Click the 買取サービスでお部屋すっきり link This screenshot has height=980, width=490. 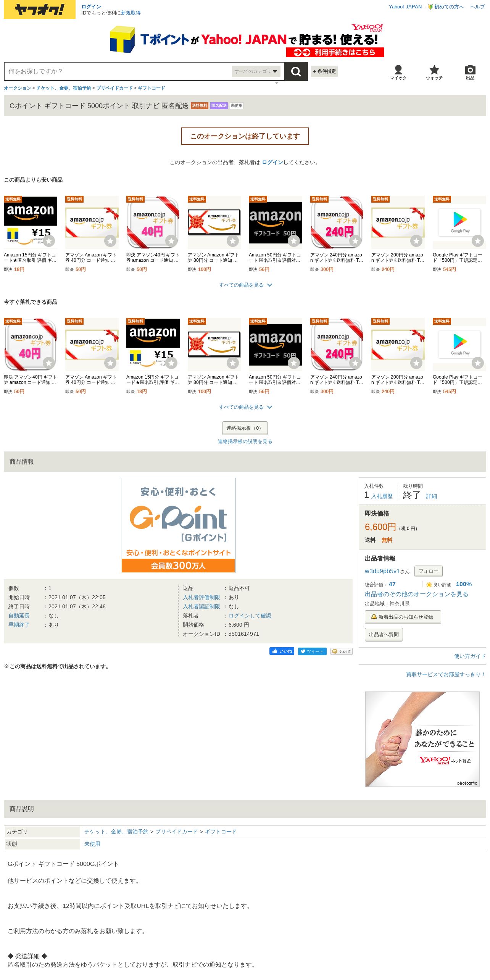pos(446,674)
